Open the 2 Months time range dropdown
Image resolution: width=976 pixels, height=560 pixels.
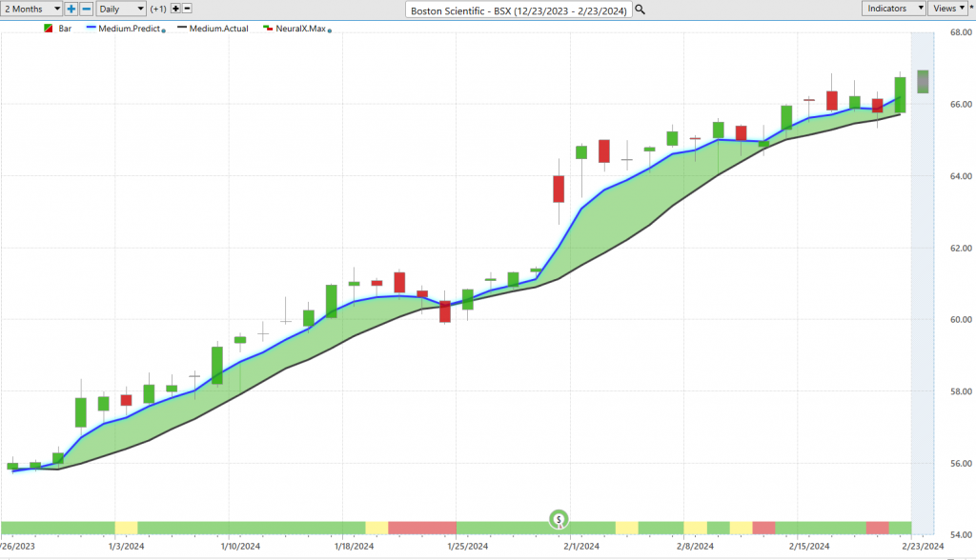tap(31, 9)
